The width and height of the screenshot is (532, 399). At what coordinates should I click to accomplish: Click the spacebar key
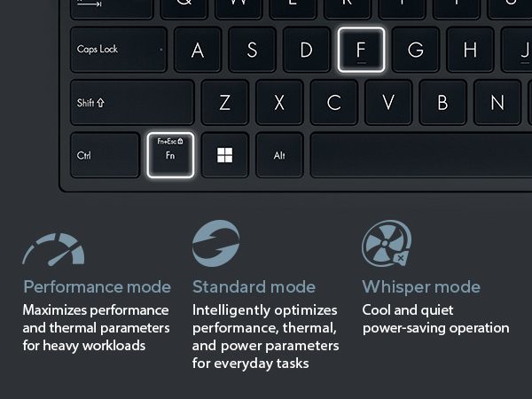pyautogui.click(x=421, y=155)
